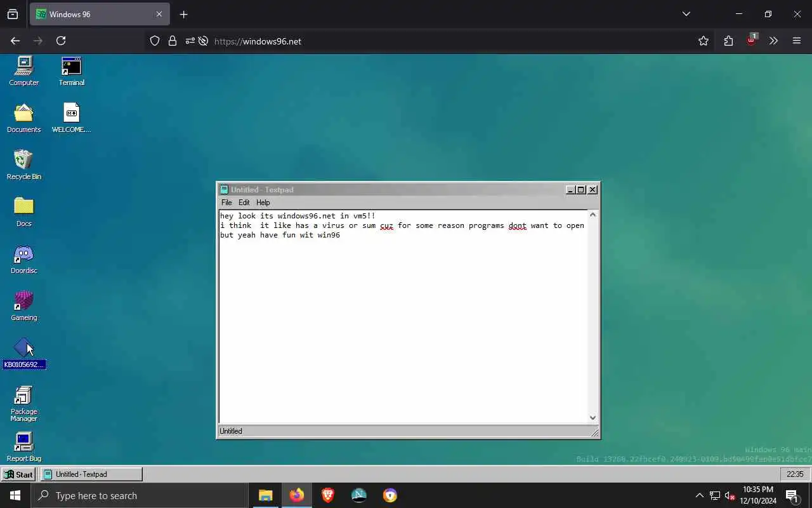
Task: Select the Untitled - Textpad taskbar entry
Action: (91, 474)
